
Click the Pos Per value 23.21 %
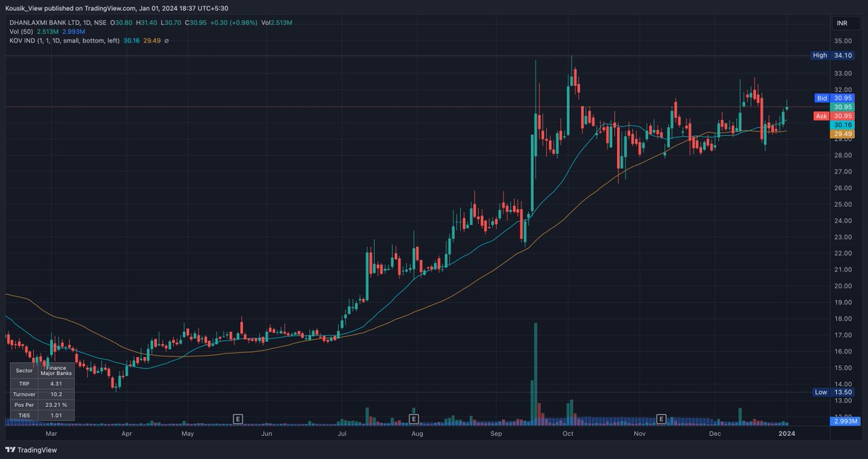pyautogui.click(x=55, y=405)
